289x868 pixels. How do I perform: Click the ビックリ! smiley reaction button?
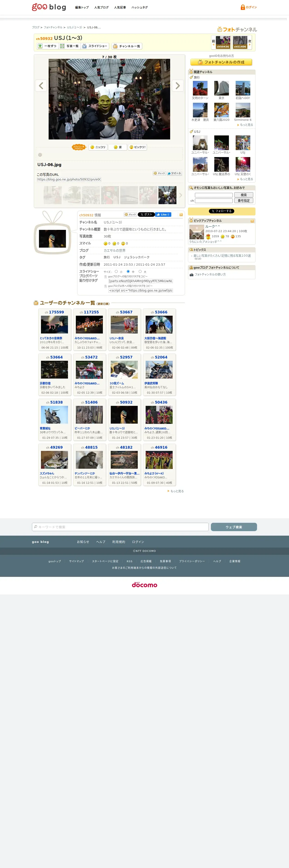(138, 147)
